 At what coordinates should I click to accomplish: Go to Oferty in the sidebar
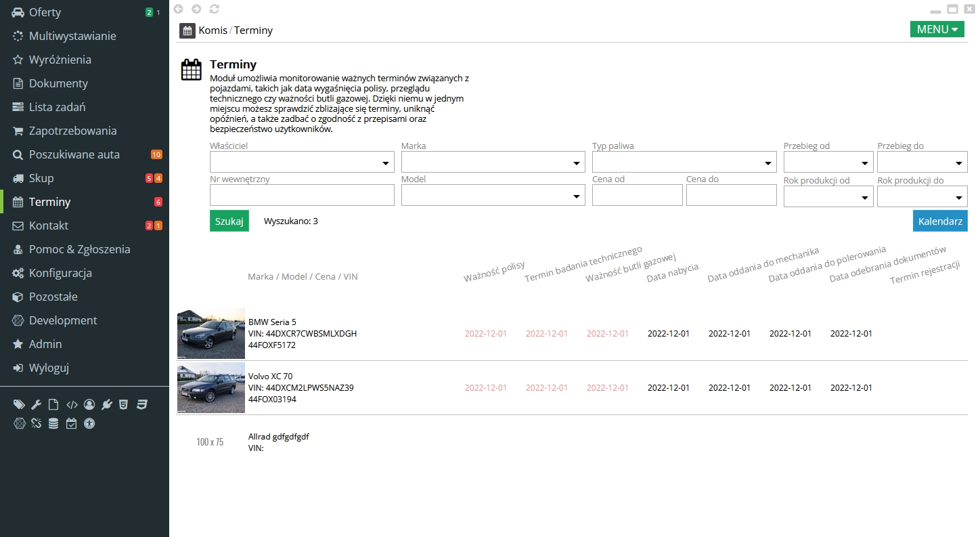click(x=45, y=12)
